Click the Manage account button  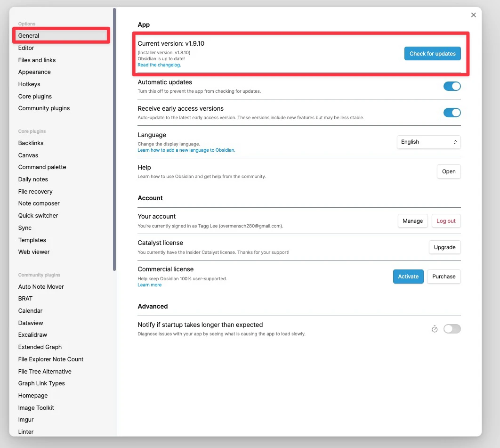click(412, 221)
